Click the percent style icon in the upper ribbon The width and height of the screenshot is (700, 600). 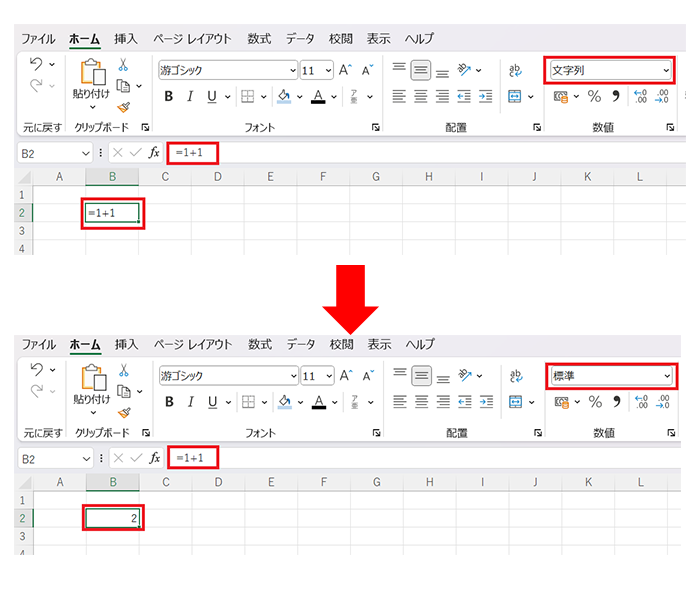pos(594,97)
